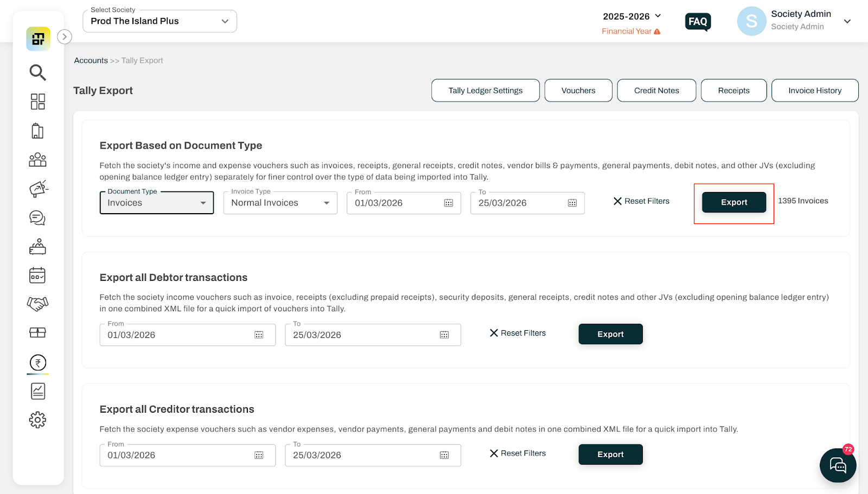
Task: Click the Accounts breadcrumb link
Action: pos(91,61)
